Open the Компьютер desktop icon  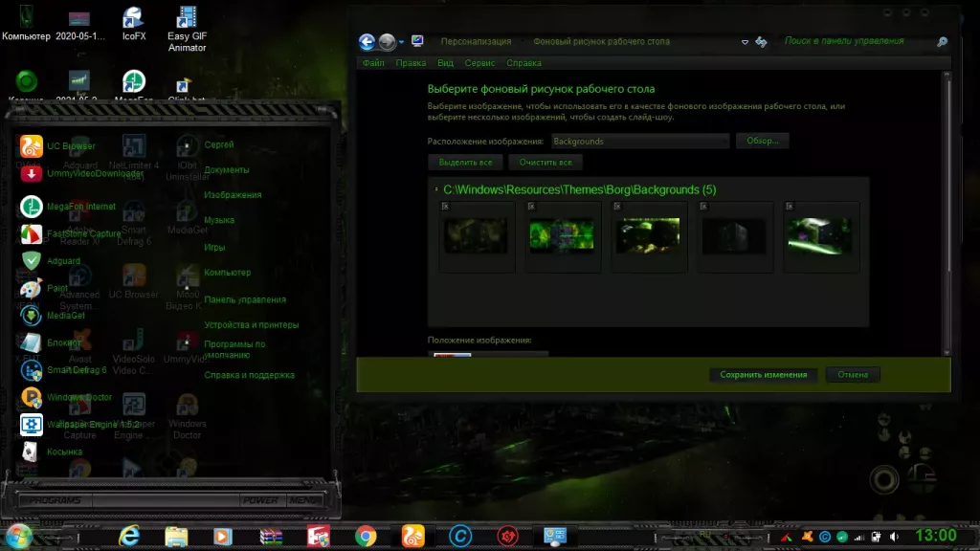tap(26, 23)
